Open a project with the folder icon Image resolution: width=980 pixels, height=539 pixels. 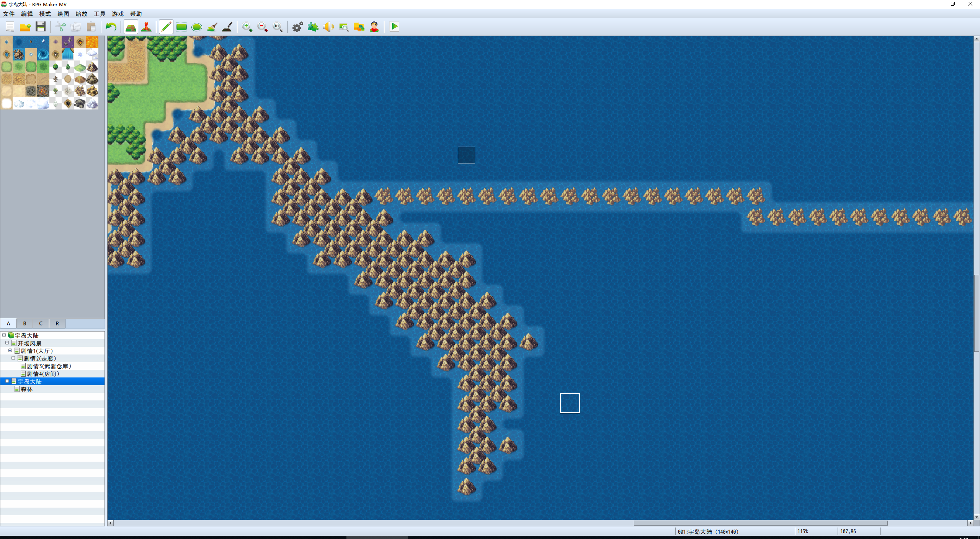tap(25, 27)
